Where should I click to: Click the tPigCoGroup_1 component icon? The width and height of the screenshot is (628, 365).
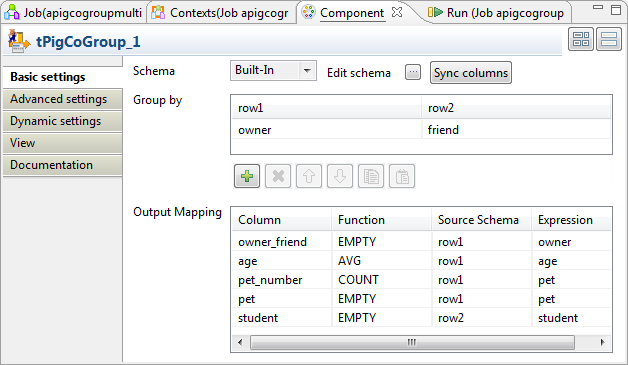tap(19, 41)
